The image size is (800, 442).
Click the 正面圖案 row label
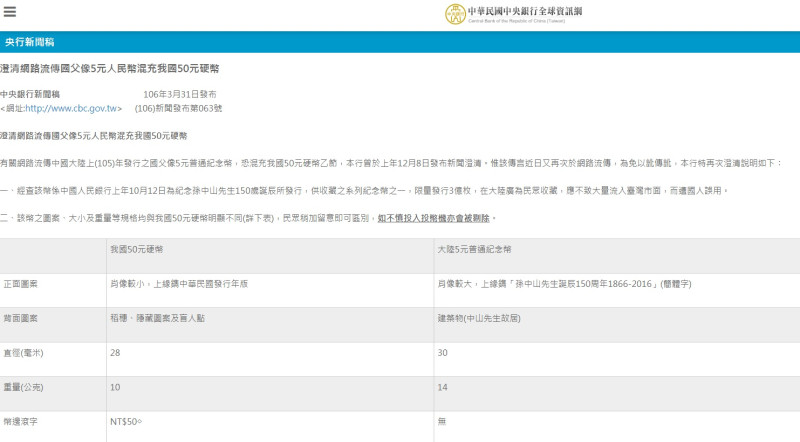coord(20,284)
